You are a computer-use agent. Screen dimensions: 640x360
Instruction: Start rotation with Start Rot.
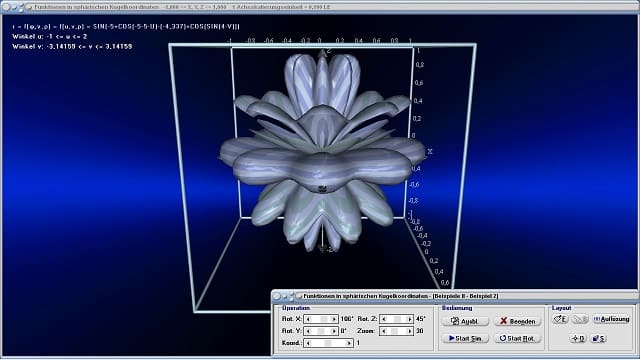point(518,338)
